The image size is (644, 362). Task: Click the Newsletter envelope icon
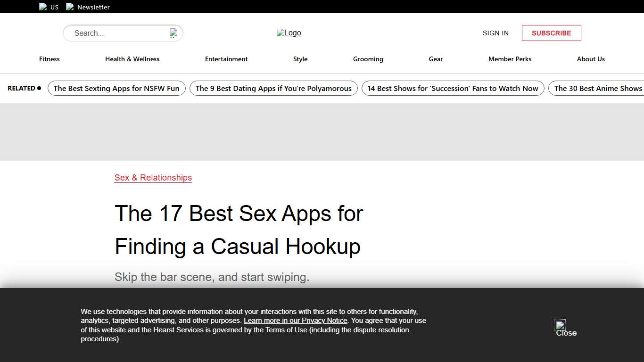coord(70,7)
